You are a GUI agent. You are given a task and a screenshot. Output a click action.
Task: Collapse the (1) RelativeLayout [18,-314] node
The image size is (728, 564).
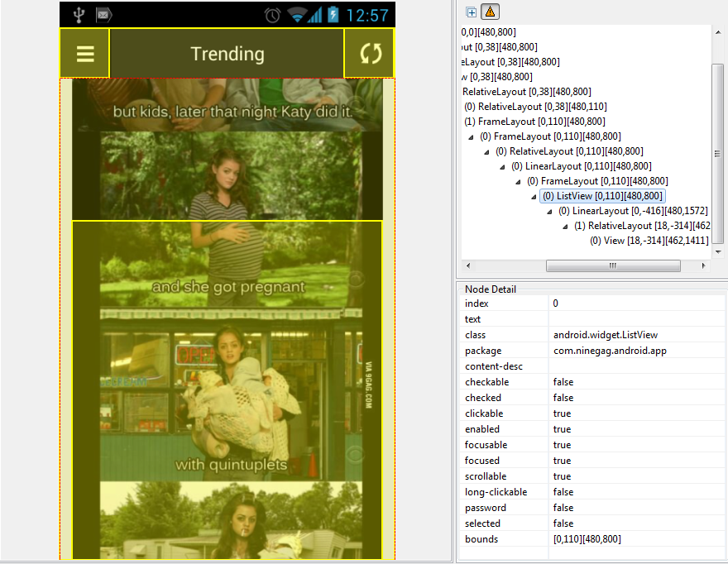(x=565, y=227)
